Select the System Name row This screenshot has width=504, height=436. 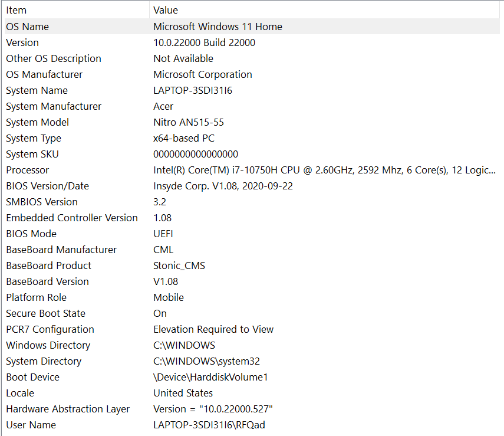pos(252,90)
